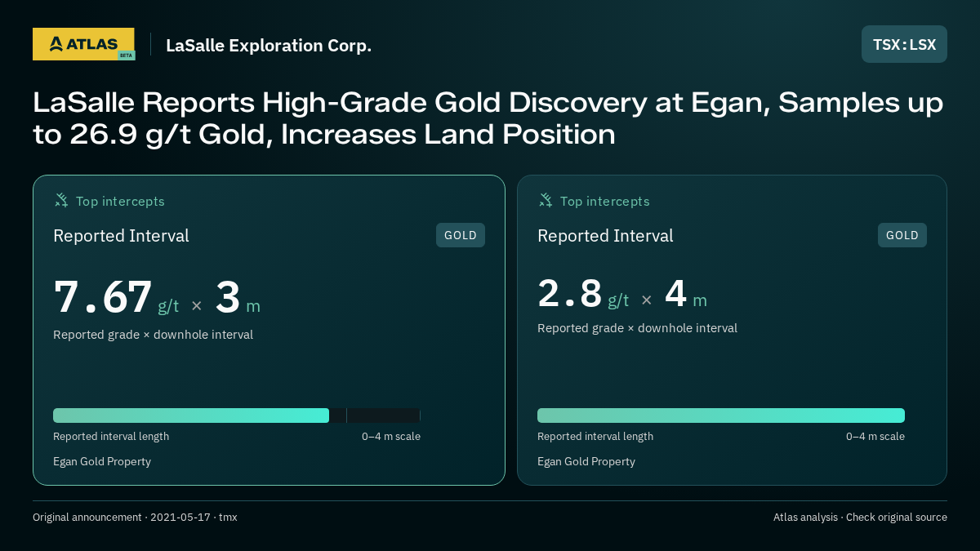The image size is (980, 551).
Task: Click 'Egan Gold Property' in the 2.8 g/t card
Action: [x=586, y=461]
